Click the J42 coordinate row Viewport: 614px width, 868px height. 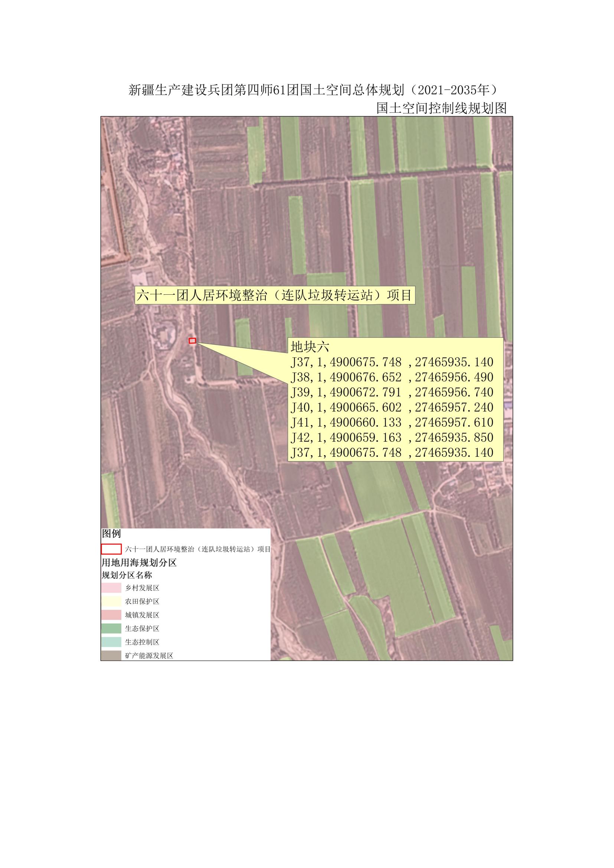[392, 438]
